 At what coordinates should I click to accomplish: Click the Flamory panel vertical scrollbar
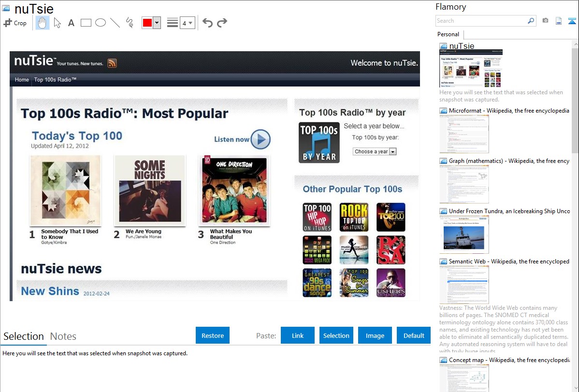pyautogui.click(x=575, y=100)
